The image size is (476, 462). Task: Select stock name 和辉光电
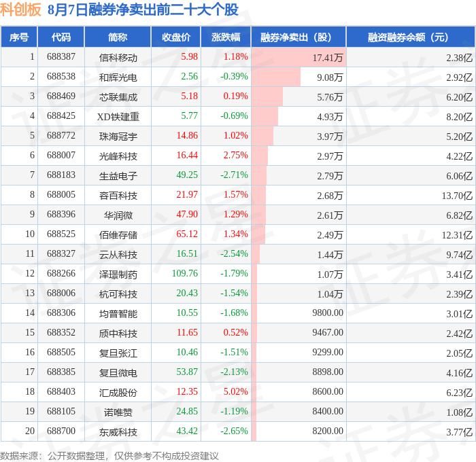118,77
